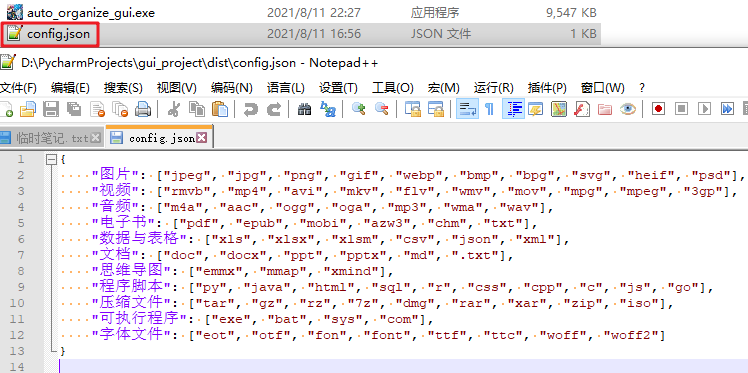Open the 设置(T) menu
Viewport: 748px width, 373px height.
pyautogui.click(x=338, y=88)
